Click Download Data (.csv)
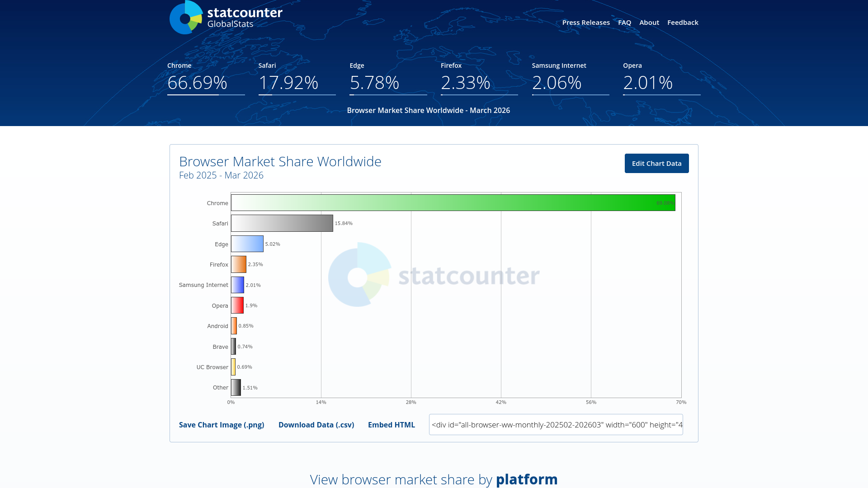868x488 pixels. [316, 425]
